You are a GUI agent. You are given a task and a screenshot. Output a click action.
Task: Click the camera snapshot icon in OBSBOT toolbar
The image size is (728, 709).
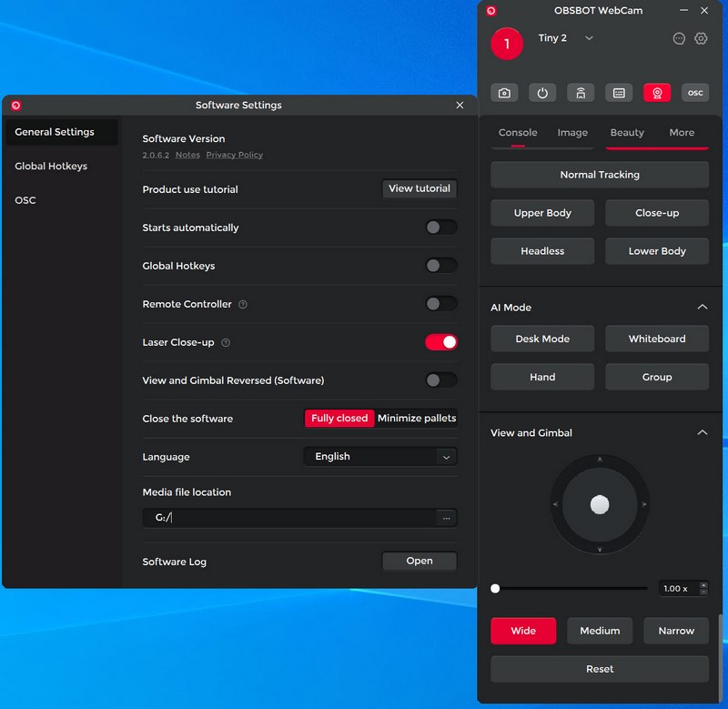pos(504,93)
